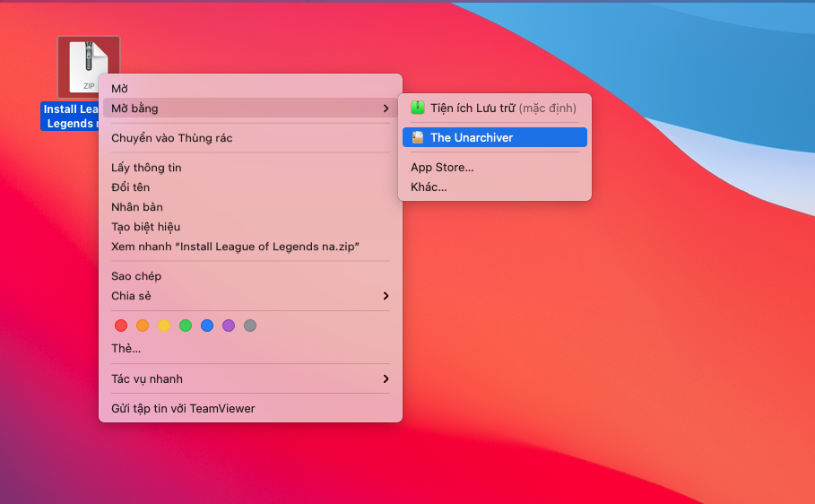
Task: Select the green Archive Utility icon
Action: coord(418,108)
